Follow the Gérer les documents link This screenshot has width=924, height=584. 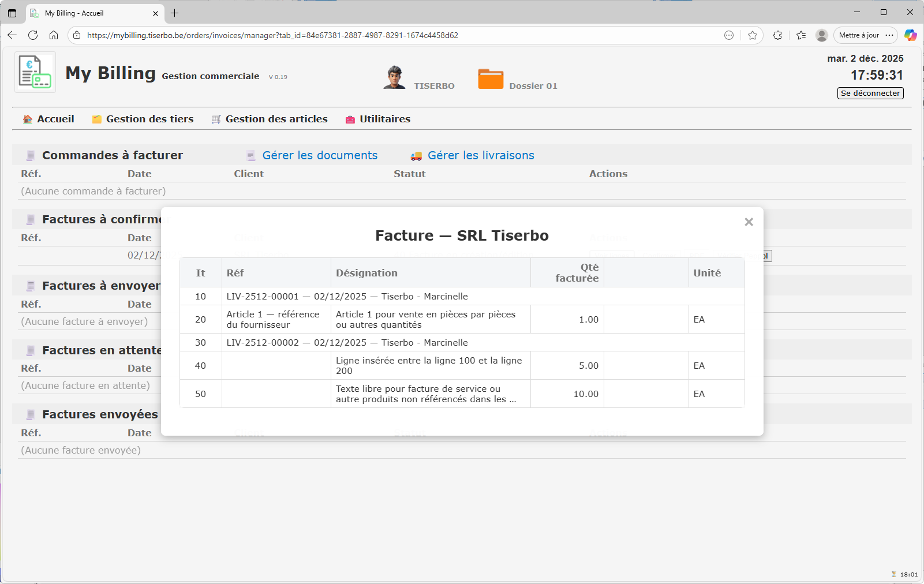[320, 155]
